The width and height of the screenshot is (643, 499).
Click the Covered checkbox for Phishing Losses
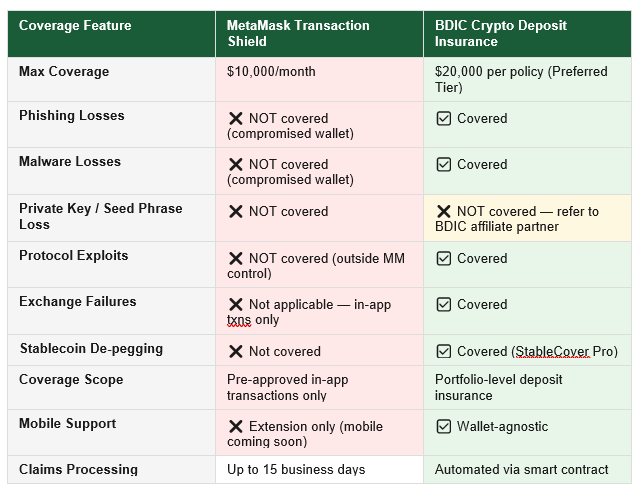click(x=444, y=118)
